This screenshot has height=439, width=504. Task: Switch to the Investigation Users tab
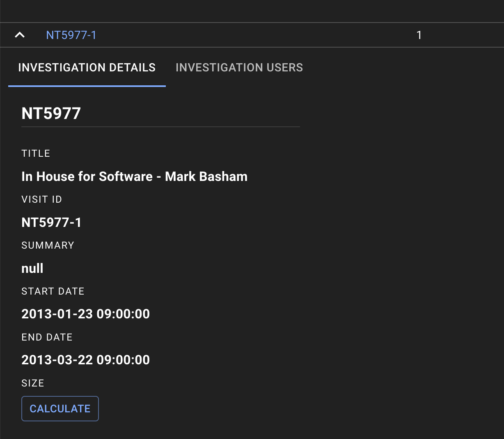coord(239,67)
